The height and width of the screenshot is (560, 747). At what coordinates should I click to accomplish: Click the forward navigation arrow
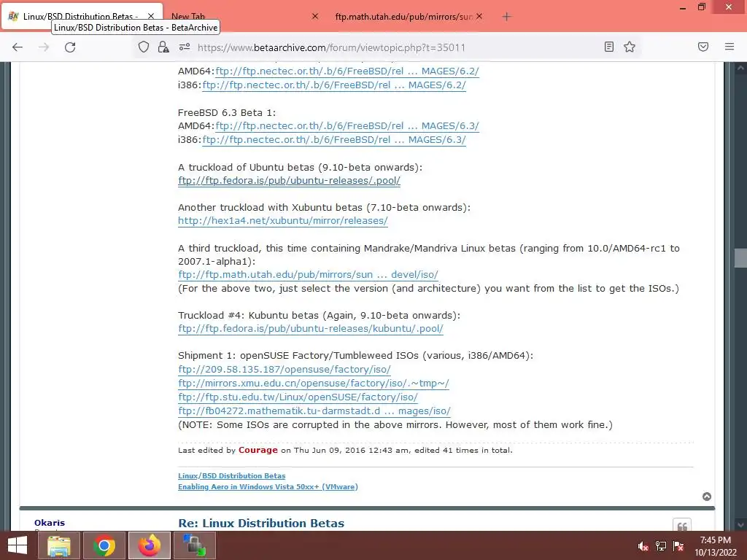(x=44, y=47)
